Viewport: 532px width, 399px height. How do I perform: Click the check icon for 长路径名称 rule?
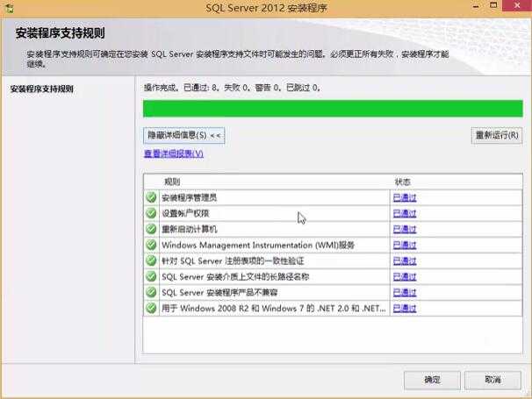tap(151, 276)
